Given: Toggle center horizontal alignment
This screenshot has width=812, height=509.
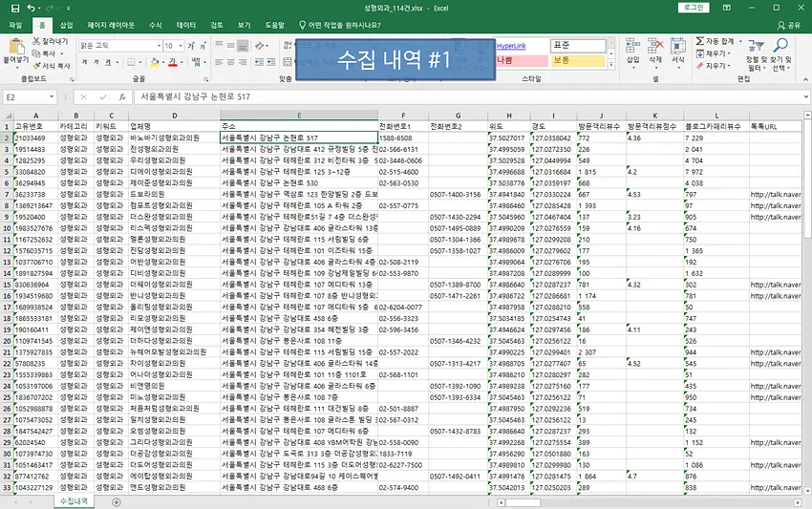Looking at the screenshot, I should pos(230,62).
